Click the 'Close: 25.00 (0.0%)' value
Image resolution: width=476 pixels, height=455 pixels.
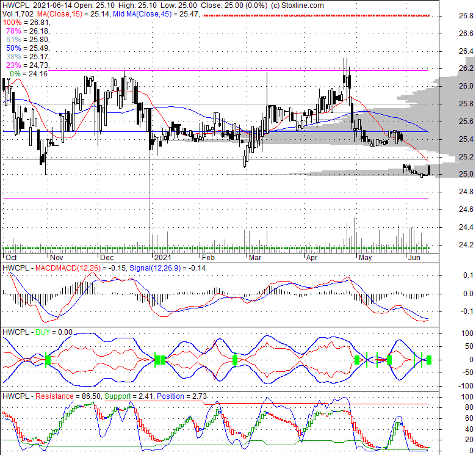pos(234,5)
